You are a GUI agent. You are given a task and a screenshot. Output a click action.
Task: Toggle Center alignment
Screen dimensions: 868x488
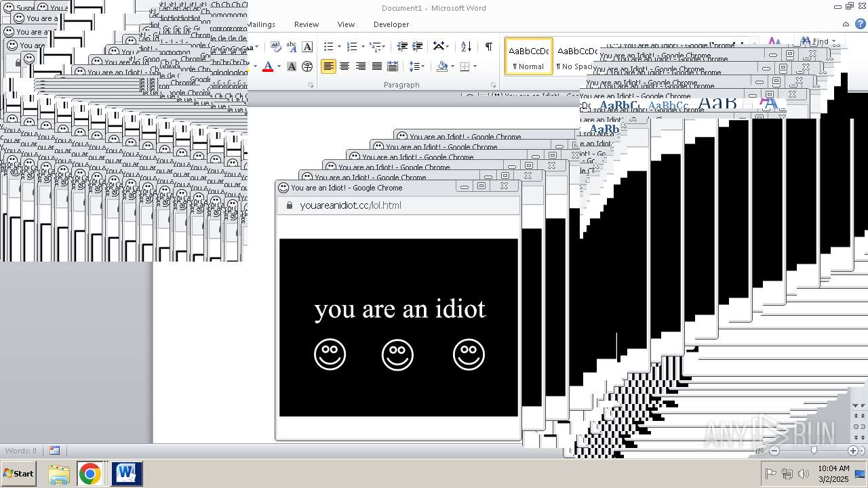point(344,66)
